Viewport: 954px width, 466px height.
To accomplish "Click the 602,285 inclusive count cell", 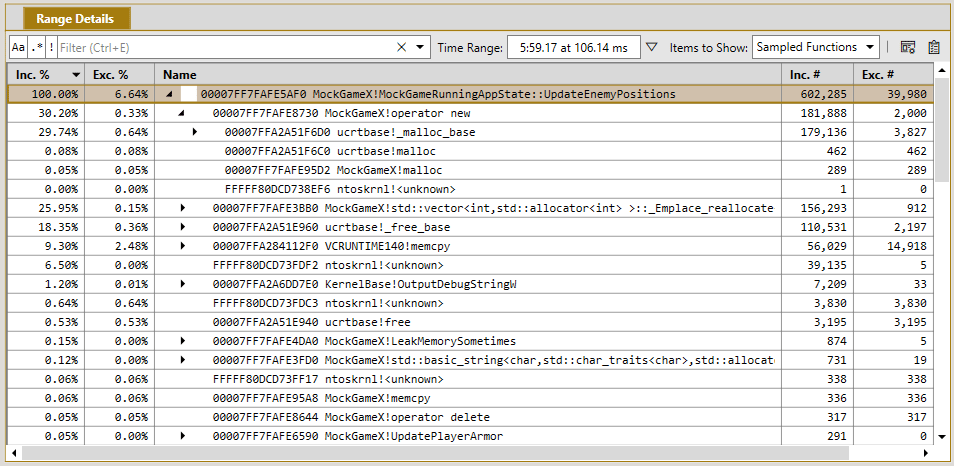I will pyautogui.click(x=817, y=94).
